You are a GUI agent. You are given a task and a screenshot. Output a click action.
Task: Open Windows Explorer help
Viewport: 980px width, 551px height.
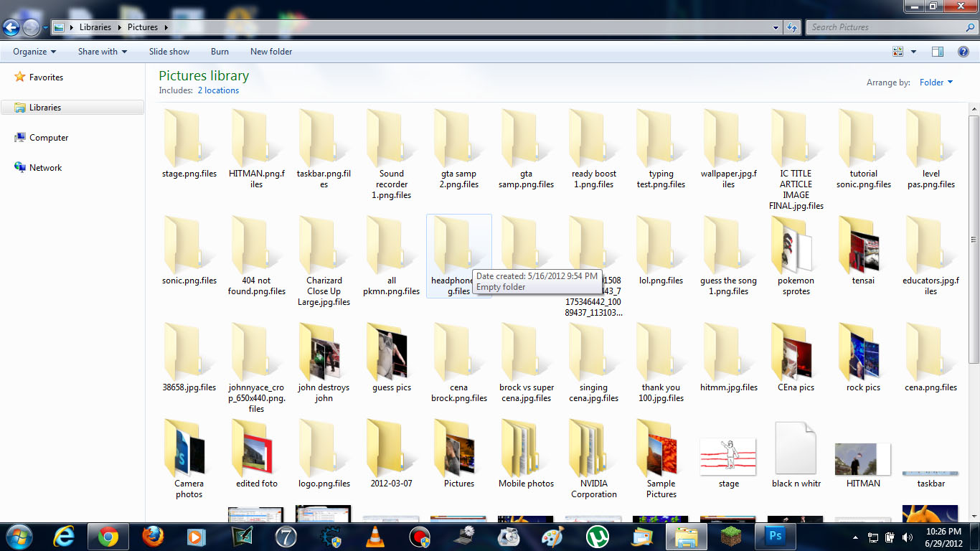962,51
